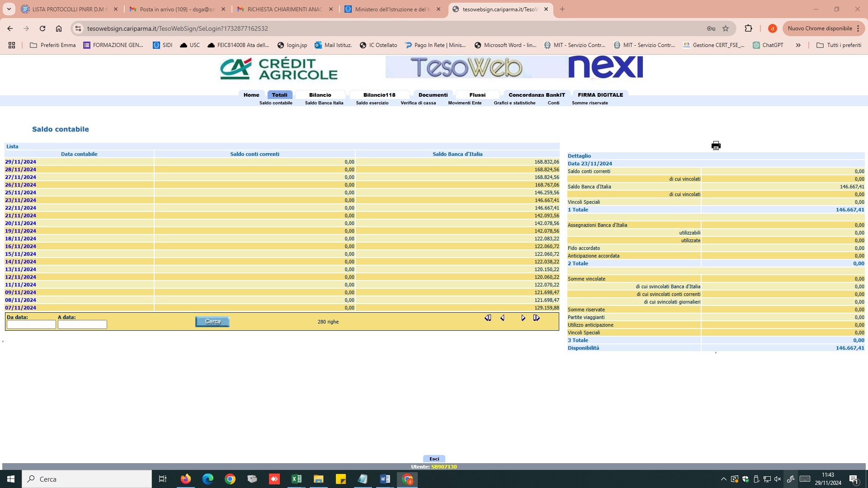Jump to last page of results
This screenshot has width=868, height=488.
pos(537,318)
